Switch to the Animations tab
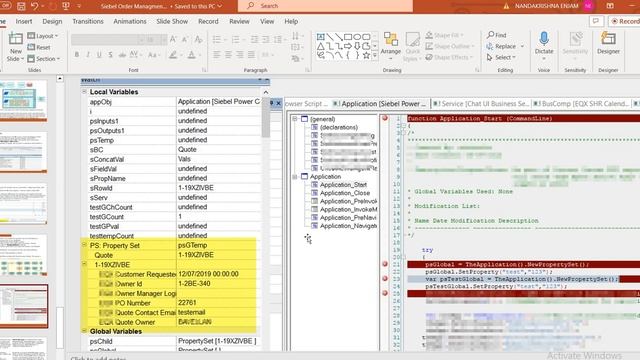 pos(130,21)
